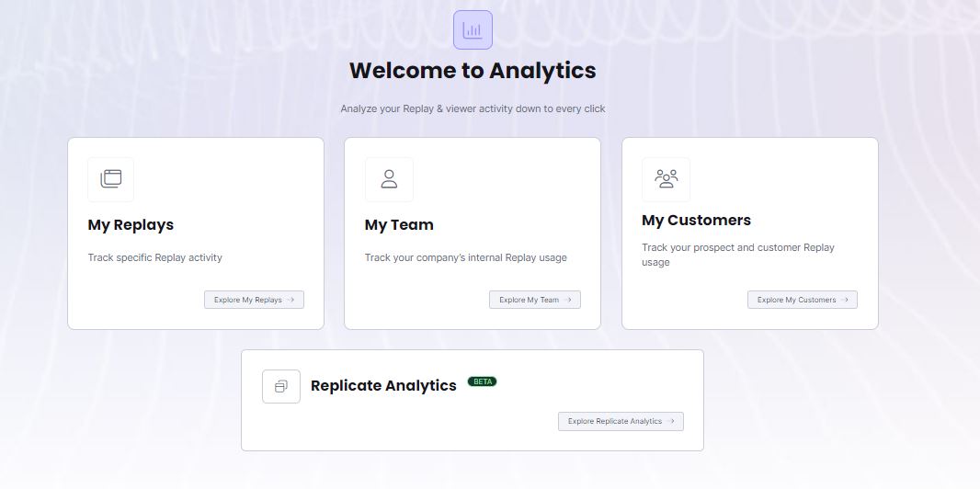The width and height of the screenshot is (980, 489).
Task: Click the My Customers group icon
Action: [667, 179]
